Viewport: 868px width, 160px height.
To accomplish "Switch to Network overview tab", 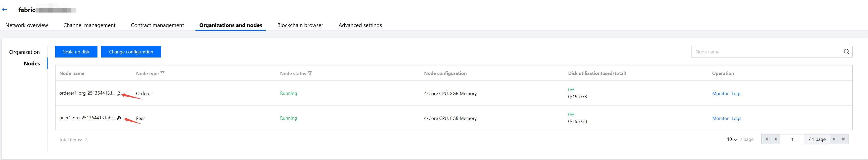I will (27, 25).
